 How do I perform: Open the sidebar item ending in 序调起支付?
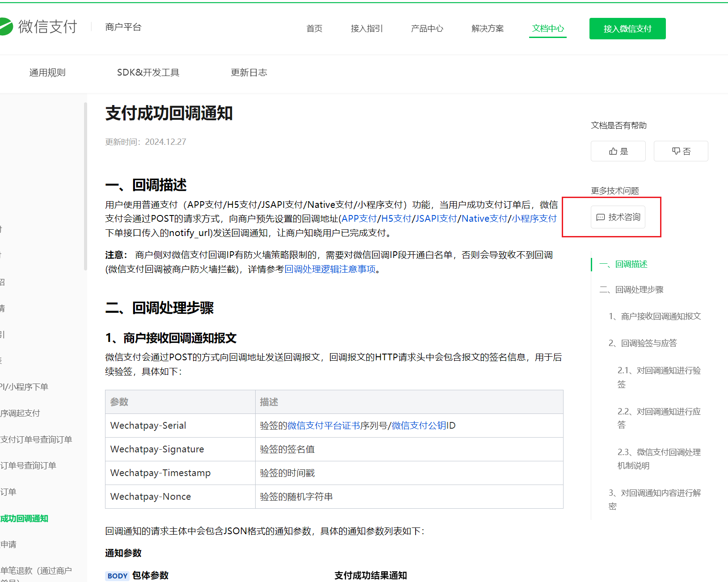(x=20, y=413)
